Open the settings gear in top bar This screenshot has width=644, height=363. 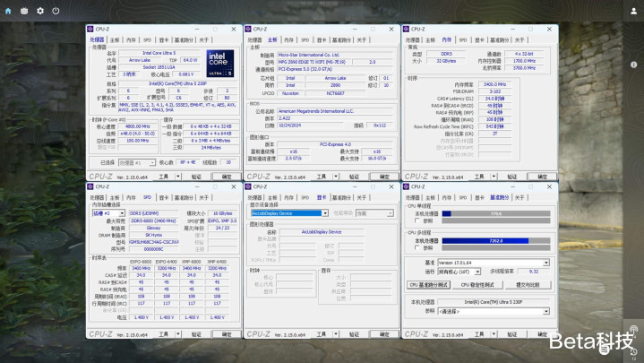[x=40, y=11]
